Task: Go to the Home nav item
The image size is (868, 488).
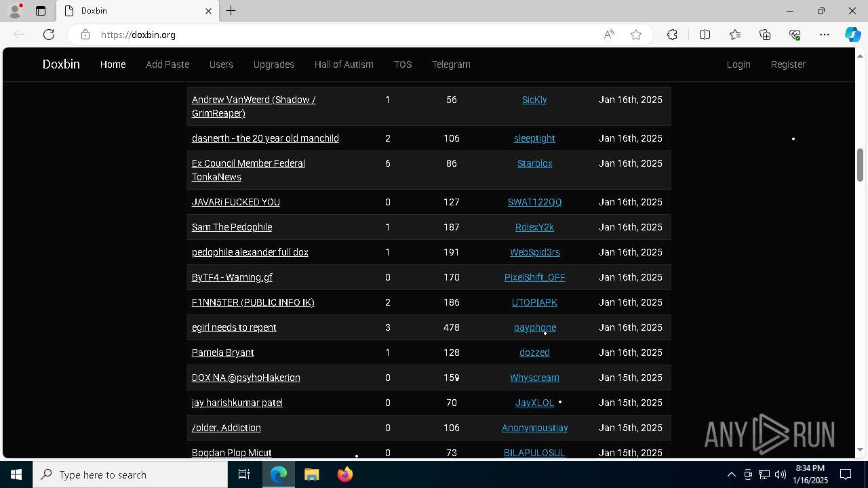Action: pos(113,64)
